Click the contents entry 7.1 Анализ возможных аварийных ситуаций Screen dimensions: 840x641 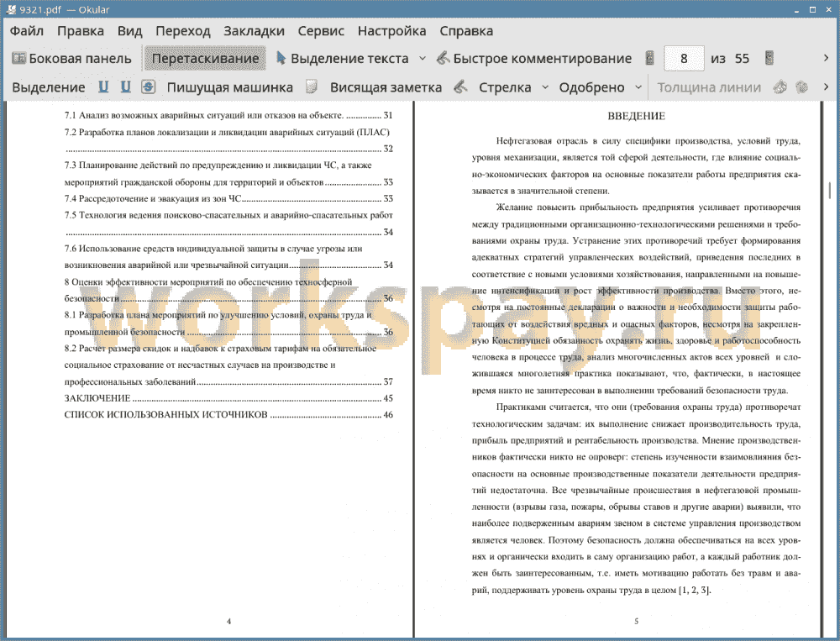point(228,115)
